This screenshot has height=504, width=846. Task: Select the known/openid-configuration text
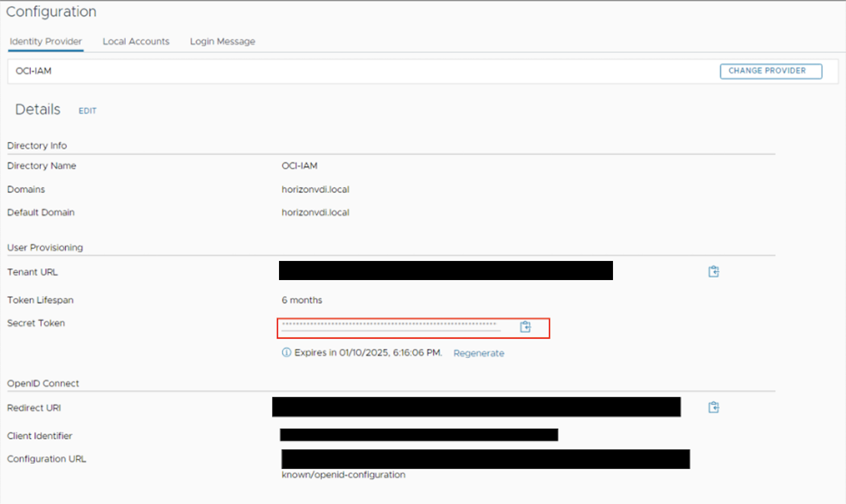pyautogui.click(x=344, y=475)
